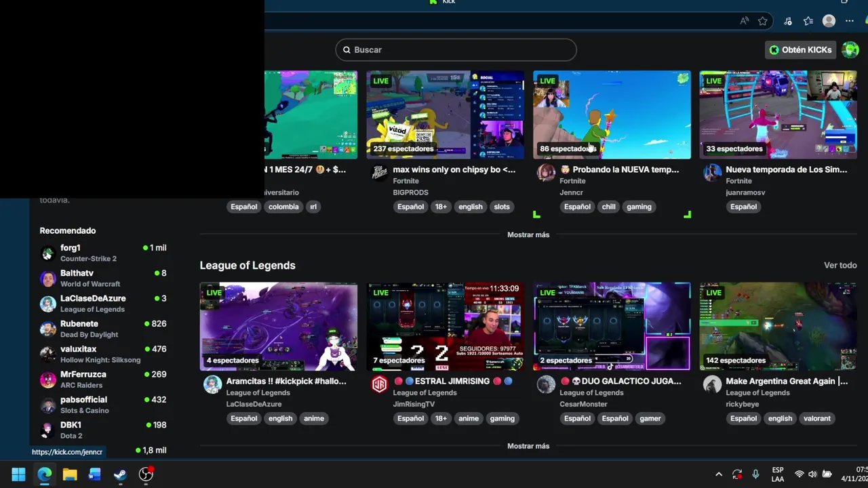Open recommended channel pabsofficial

coord(103,405)
